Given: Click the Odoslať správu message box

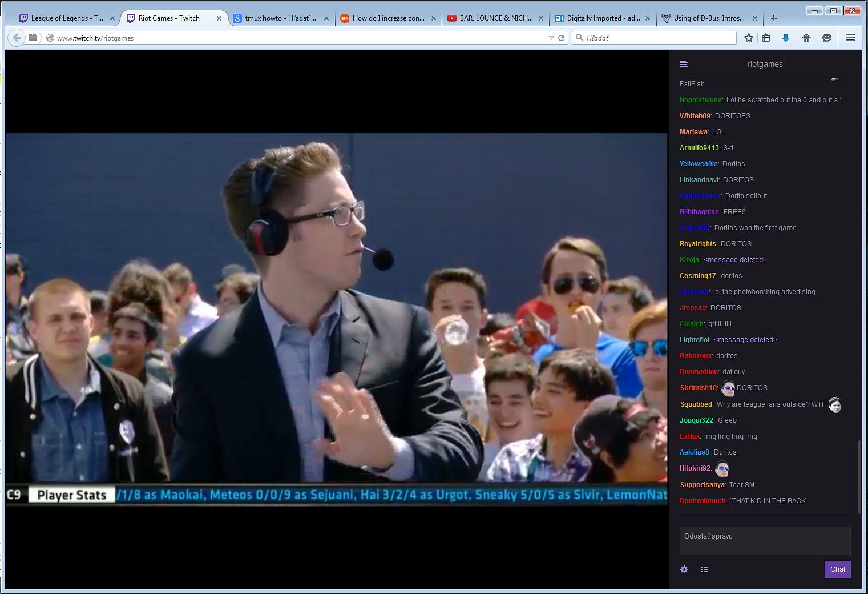Looking at the screenshot, I should pos(765,541).
